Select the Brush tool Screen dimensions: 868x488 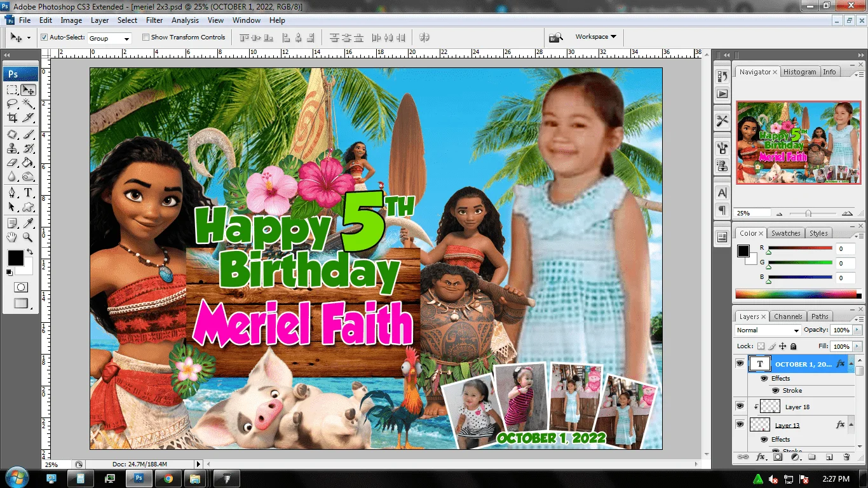click(x=28, y=134)
